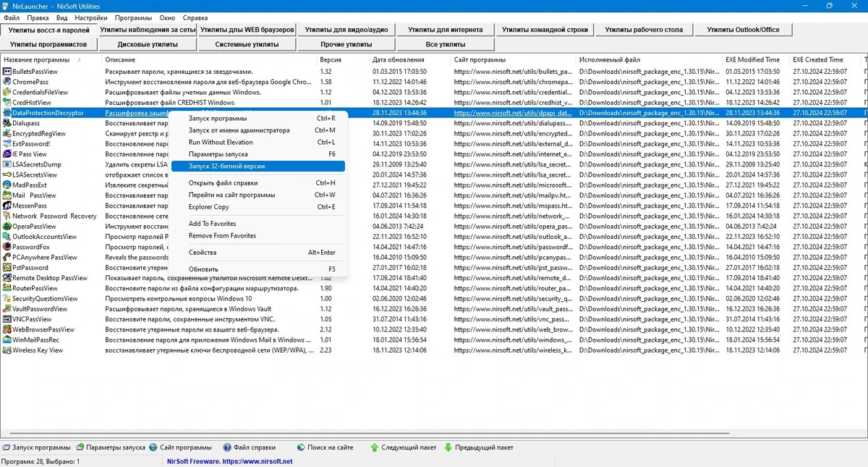
Task: Switch to Утилиты наблюдения за сетью tab
Action: coord(148,30)
